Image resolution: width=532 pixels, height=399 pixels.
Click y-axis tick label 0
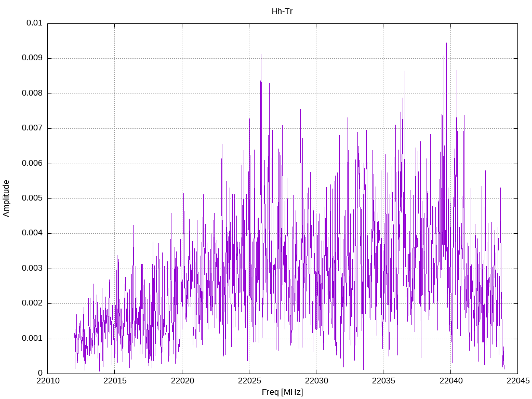[x=40, y=373]
